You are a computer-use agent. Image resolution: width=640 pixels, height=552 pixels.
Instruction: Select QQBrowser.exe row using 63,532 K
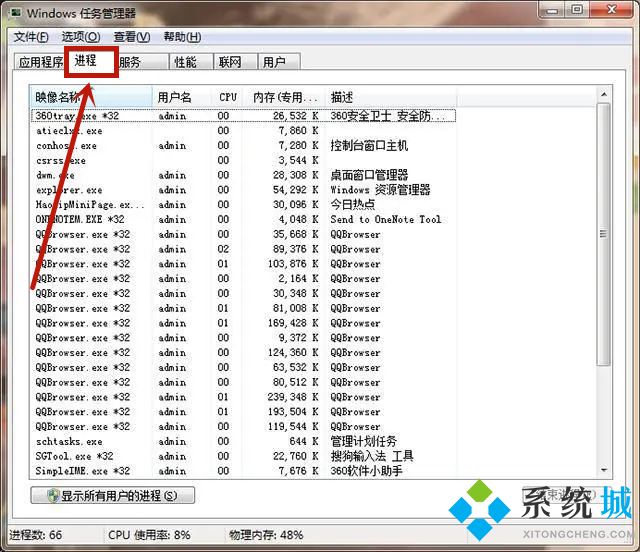(x=243, y=367)
